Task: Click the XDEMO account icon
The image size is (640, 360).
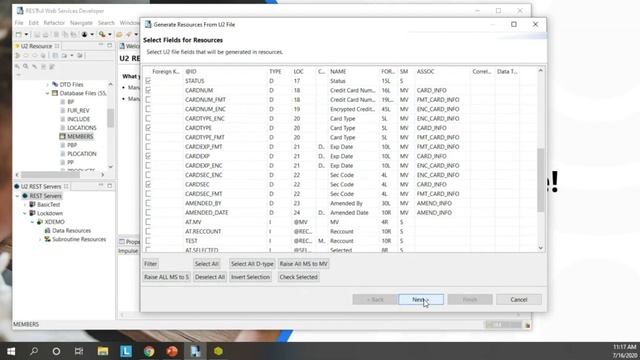Action: tap(40, 222)
